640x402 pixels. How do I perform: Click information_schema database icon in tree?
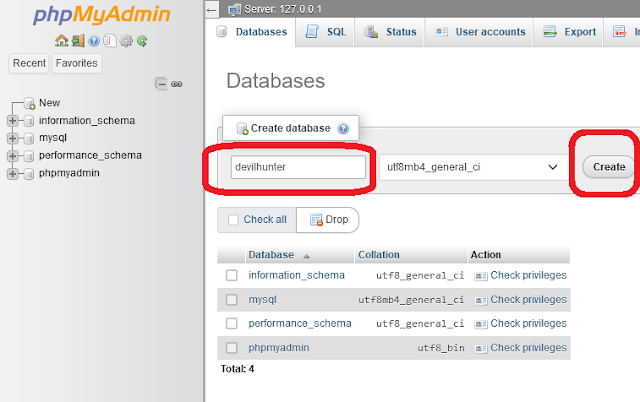point(29,121)
